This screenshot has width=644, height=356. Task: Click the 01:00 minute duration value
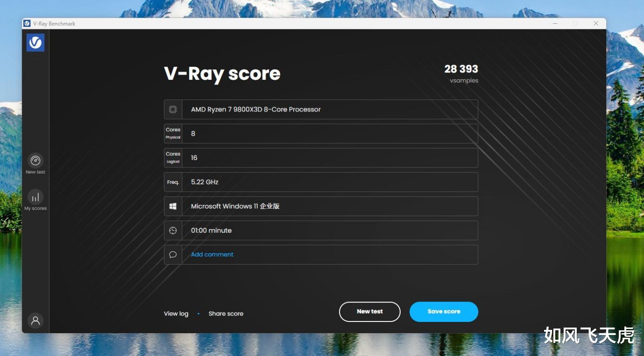click(211, 230)
